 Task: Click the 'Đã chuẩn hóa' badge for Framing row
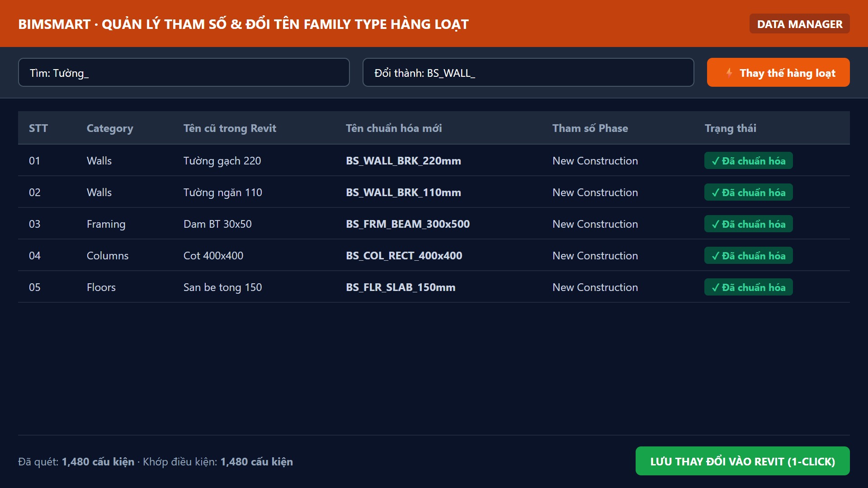coord(748,224)
